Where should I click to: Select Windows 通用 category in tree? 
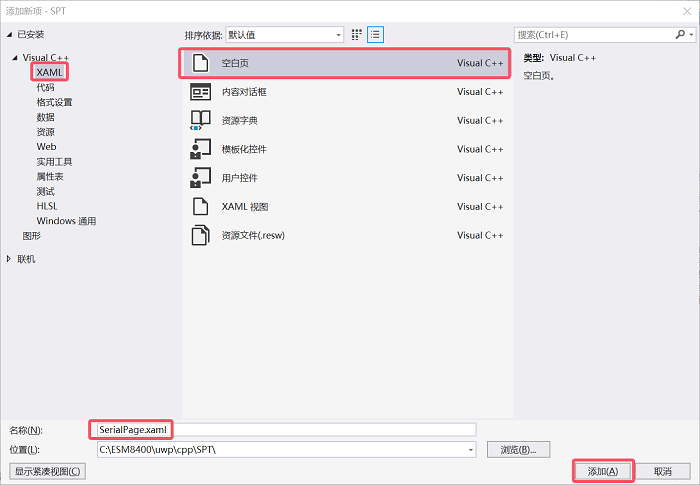click(67, 221)
